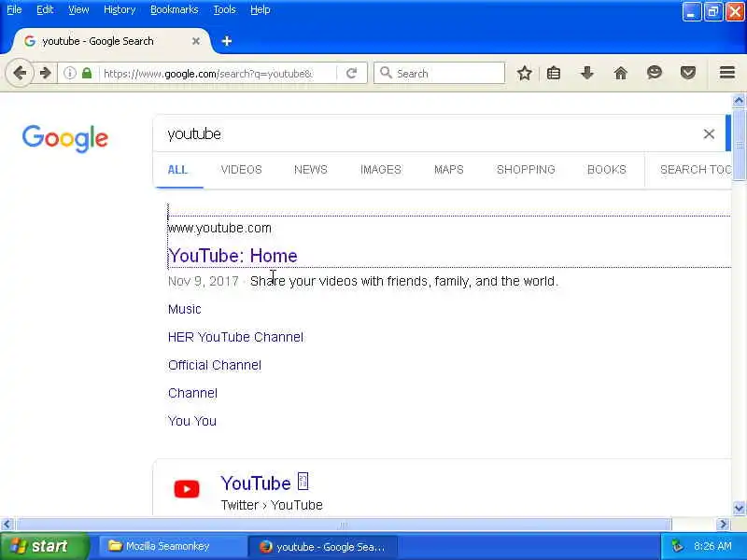
Task: Go to the home page icon
Action: coord(620,73)
